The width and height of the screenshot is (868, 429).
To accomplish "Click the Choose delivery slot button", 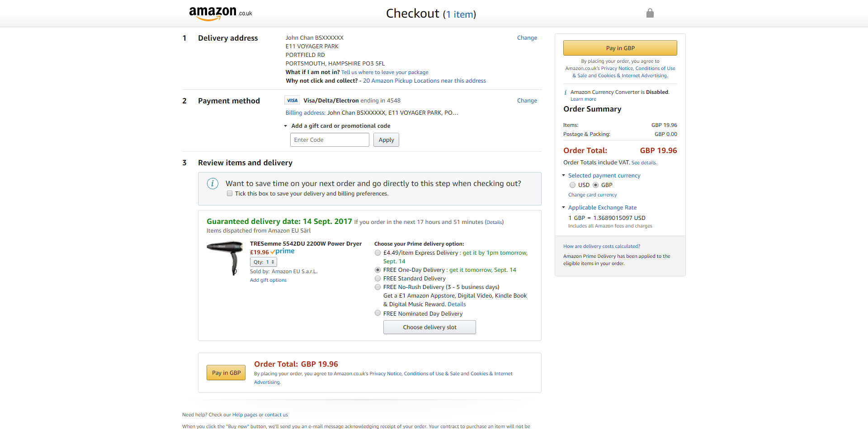I will click(429, 327).
